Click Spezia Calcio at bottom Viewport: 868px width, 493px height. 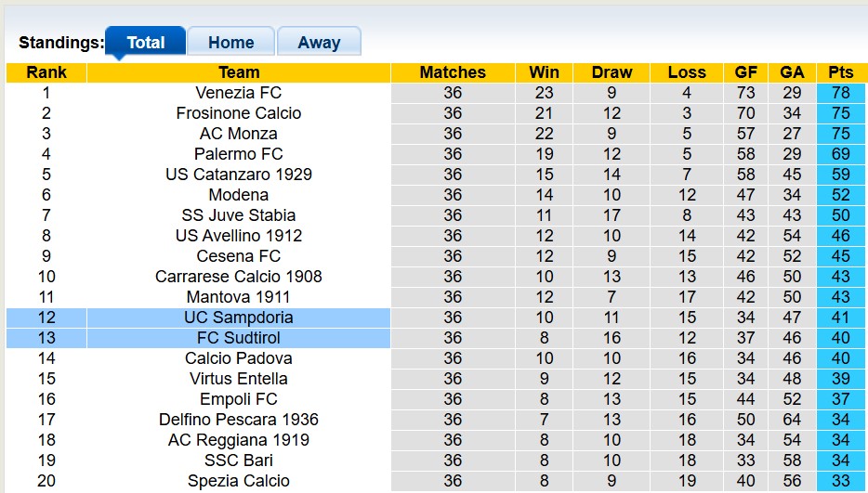point(238,481)
